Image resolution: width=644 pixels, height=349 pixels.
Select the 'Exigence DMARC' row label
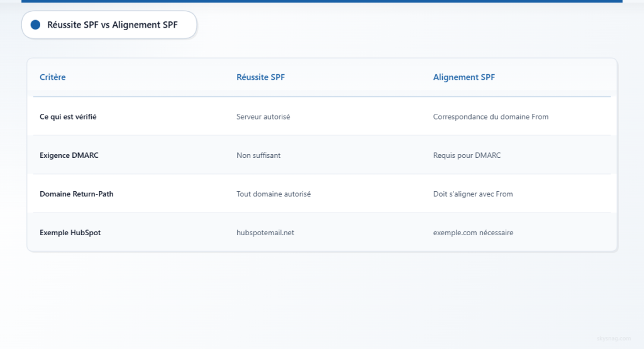(x=69, y=155)
